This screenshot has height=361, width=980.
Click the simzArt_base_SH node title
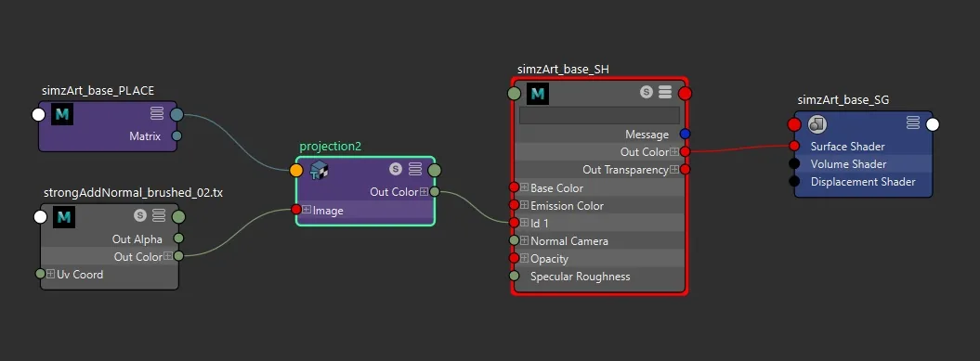563,70
